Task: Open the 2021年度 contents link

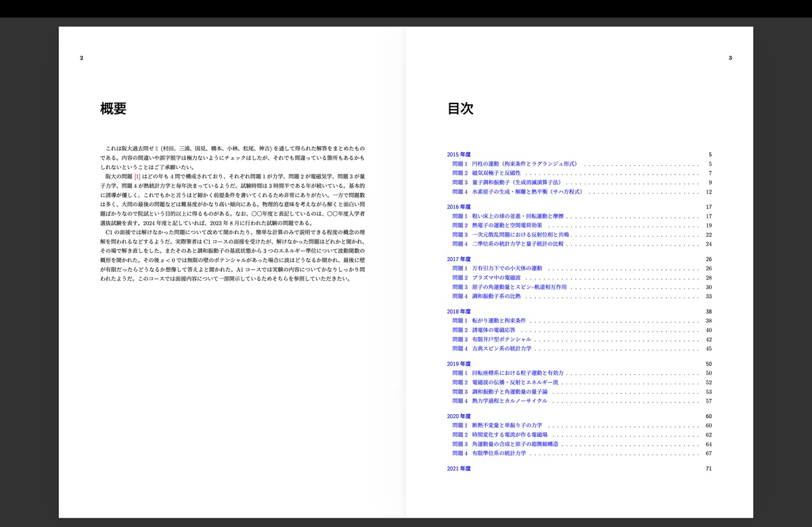Action: click(458, 468)
